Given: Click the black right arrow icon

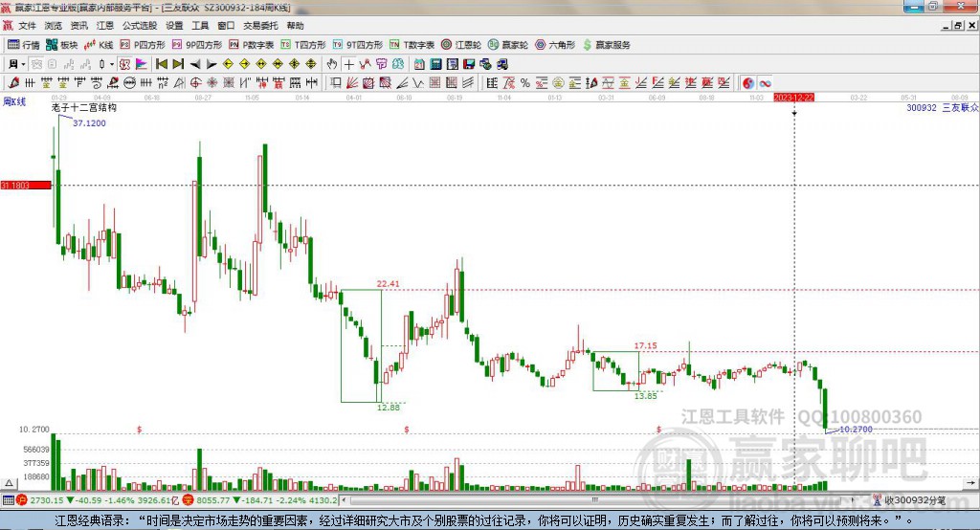Looking at the screenshot, I should [x=212, y=64].
